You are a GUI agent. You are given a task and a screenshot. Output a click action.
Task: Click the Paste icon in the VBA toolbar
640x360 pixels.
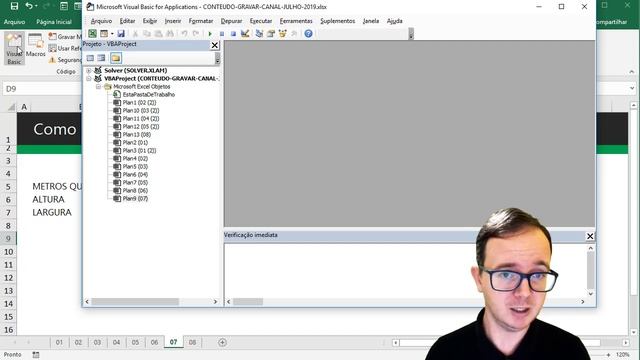[158, 33]
